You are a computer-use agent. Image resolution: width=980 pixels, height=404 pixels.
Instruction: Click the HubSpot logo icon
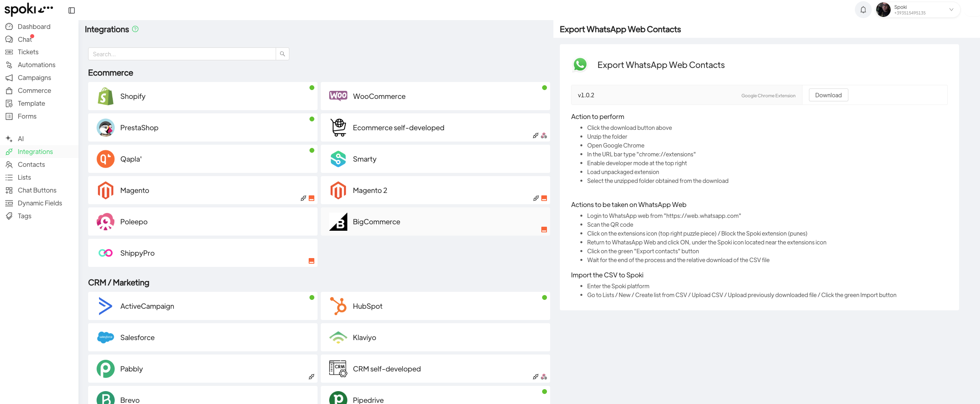tap(338, 306)
